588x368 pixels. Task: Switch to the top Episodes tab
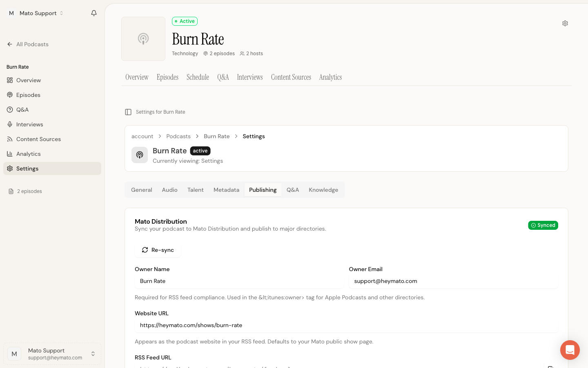click(167, 77)
